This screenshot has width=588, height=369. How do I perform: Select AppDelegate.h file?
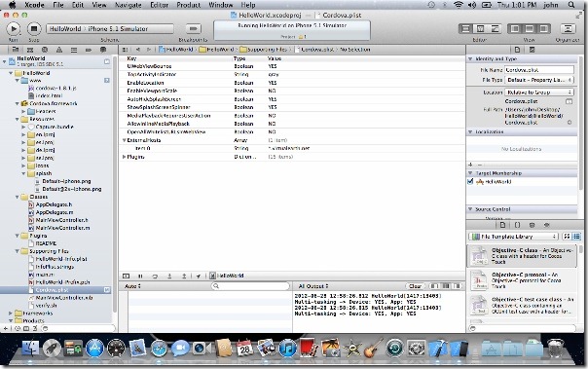(x=54, y=204)
